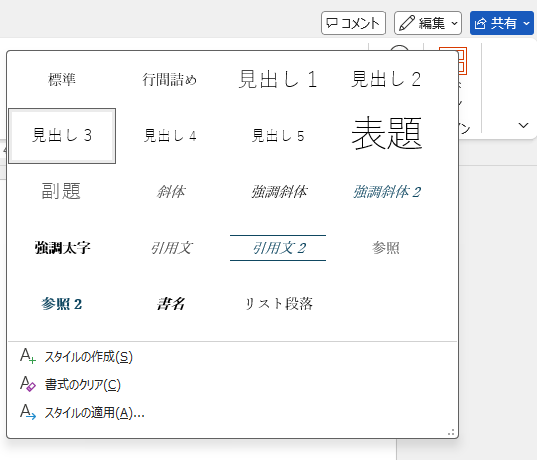The image size is (537, 460).
Task: Click the スタイルの作成 icon
Action: (x=28, y=356)
